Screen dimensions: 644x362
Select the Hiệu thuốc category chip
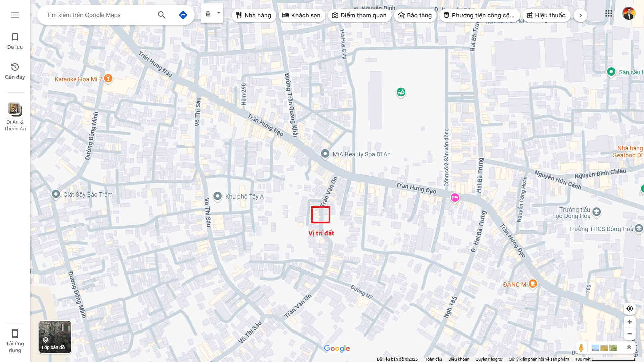tap(546, 15)
